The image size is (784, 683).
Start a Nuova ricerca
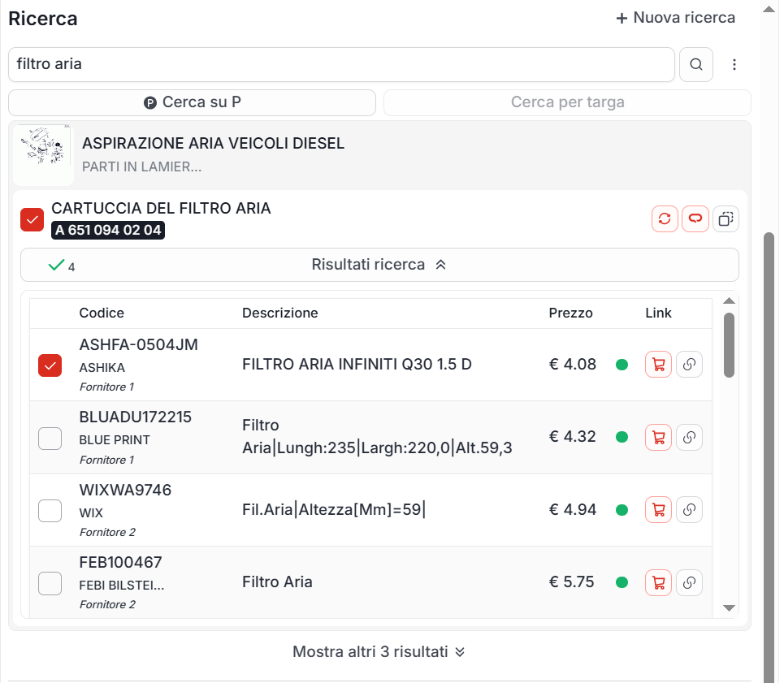pyautogui.click(x=675, y=18)
